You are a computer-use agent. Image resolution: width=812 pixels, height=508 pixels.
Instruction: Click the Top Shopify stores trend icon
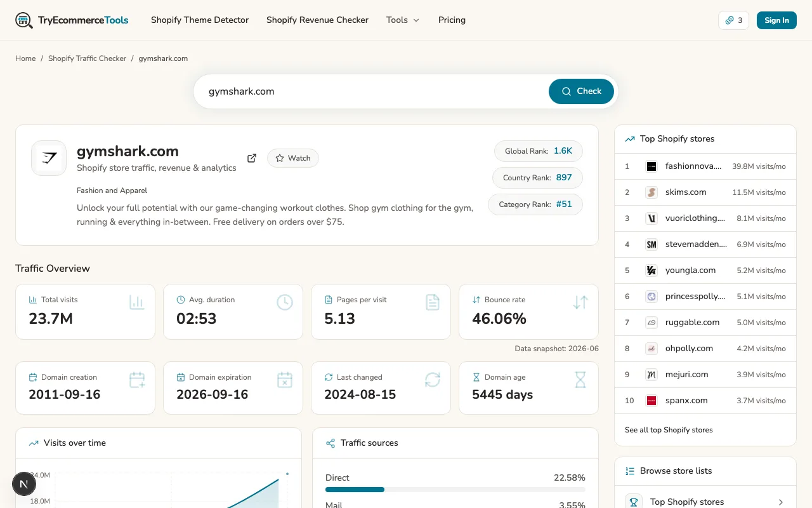click(x=630, y=139)
